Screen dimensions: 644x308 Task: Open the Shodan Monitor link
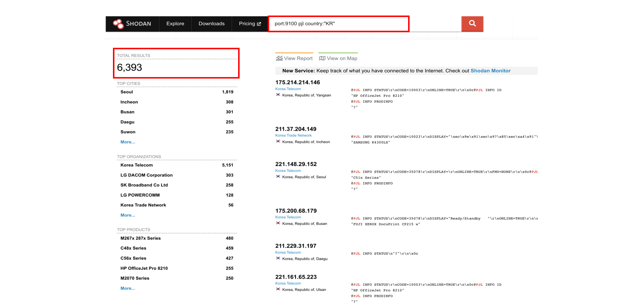[490, 70]
